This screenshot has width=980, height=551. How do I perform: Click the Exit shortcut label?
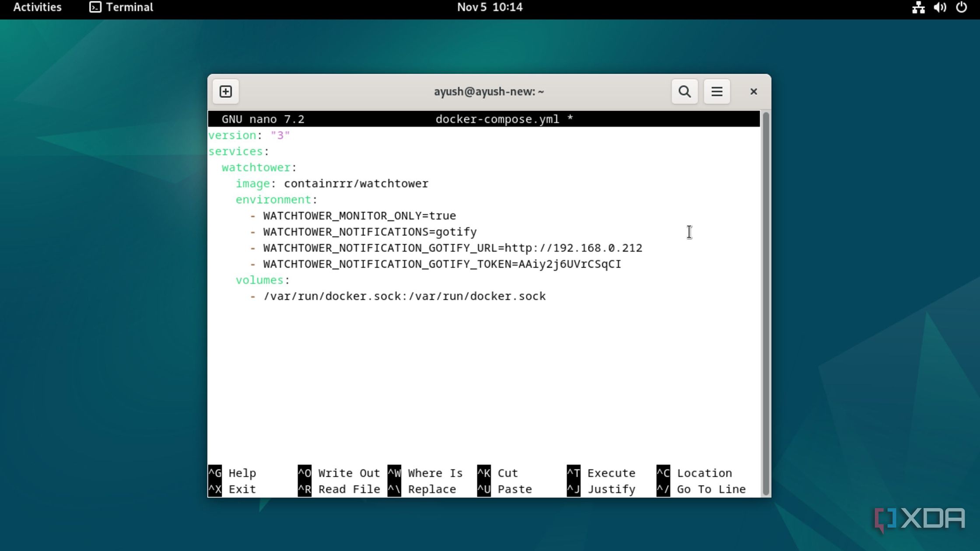pos(242,489)
